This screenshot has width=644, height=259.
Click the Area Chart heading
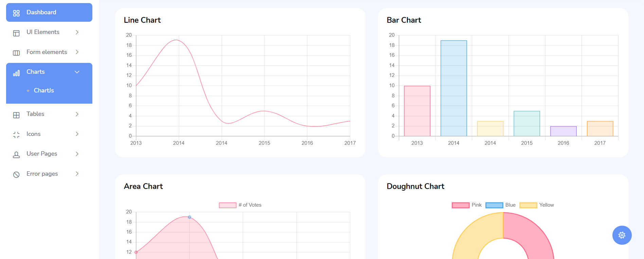[x=143, y=186]
